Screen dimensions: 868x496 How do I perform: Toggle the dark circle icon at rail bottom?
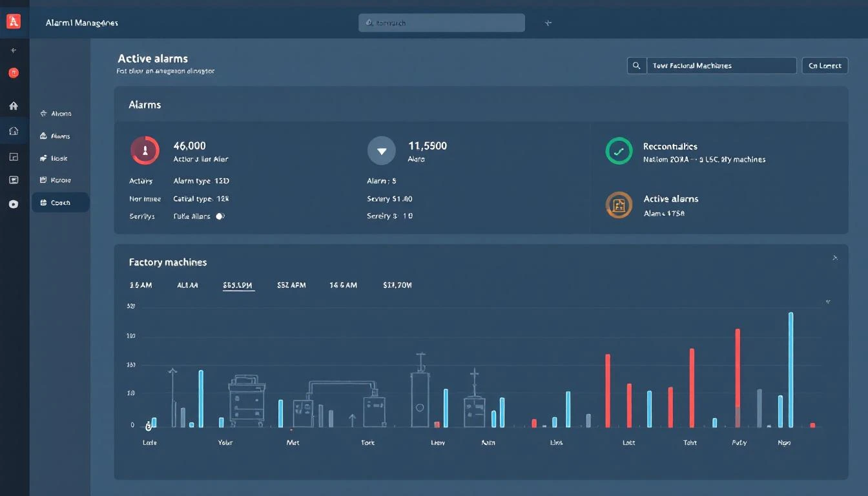click(x=13, y=203)
